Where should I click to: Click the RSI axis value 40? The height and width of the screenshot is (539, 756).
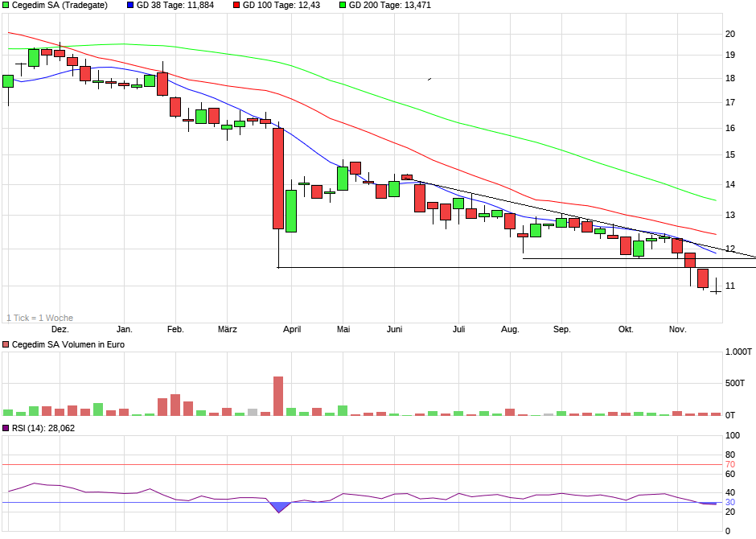pyautogui.click(x=730, y=492)
